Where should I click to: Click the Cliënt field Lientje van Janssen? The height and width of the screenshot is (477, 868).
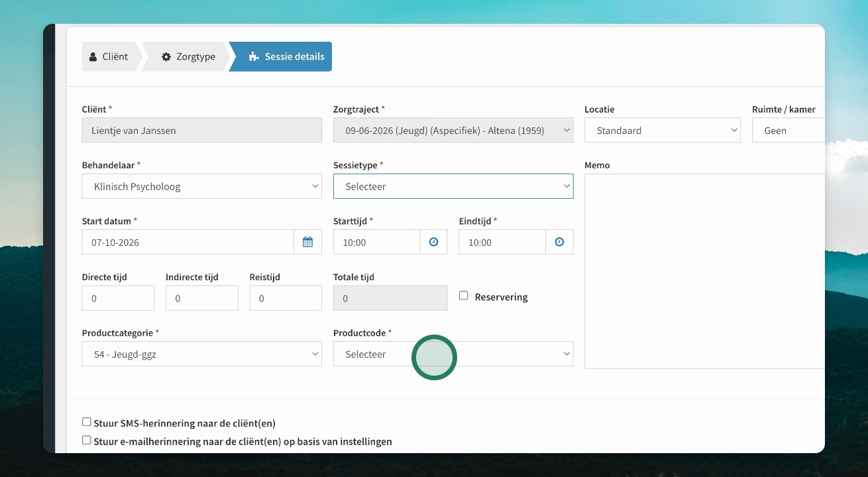[x=202, y=131]
